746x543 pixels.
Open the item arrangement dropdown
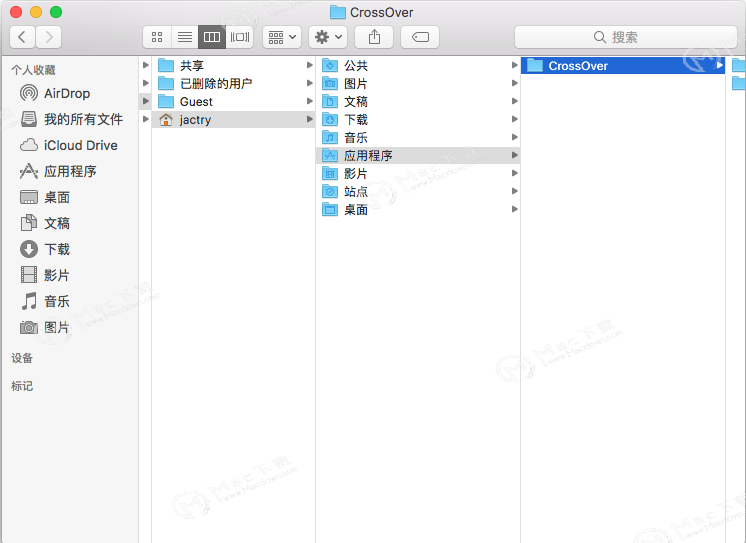coord(282,37)
